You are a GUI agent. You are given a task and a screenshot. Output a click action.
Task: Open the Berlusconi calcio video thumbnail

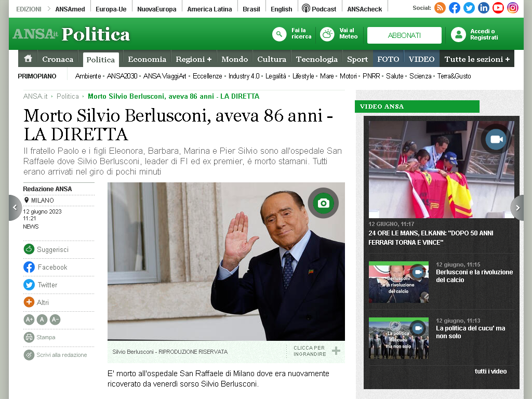pyautogui.click(x=398, y=282)
